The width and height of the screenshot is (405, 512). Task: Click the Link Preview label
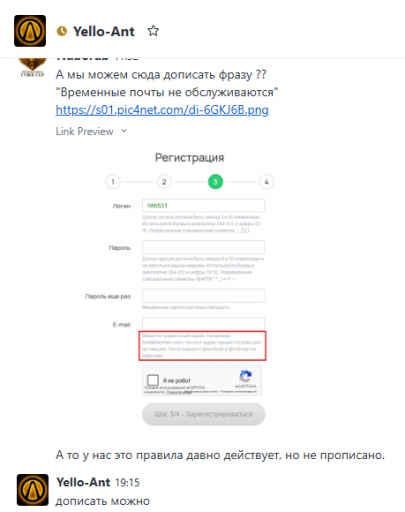[x=84, y=131]
